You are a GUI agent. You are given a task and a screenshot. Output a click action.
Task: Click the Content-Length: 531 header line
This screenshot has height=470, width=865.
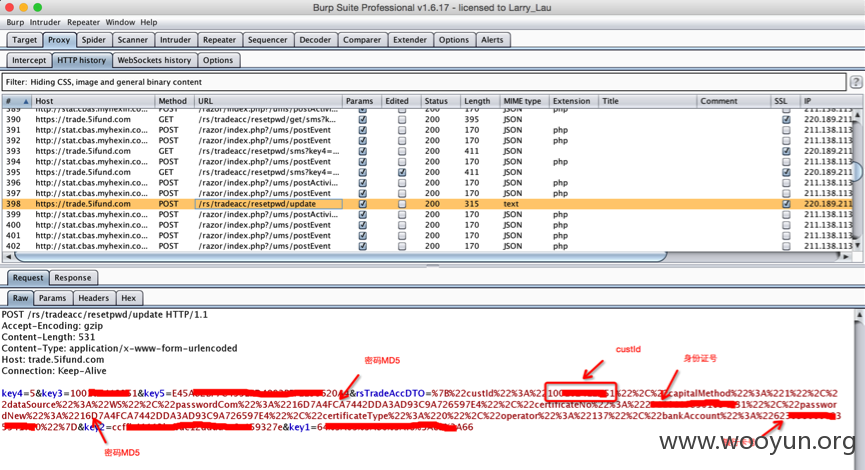coord(49,337)
